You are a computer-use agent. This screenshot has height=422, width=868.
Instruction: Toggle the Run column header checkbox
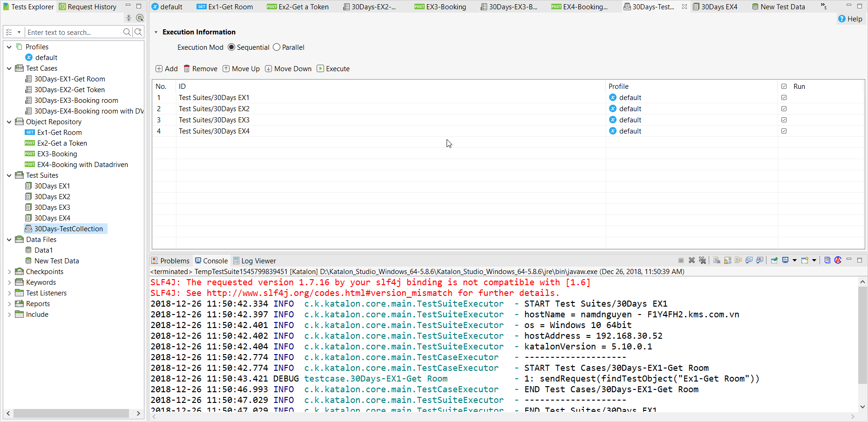[784, 87]
